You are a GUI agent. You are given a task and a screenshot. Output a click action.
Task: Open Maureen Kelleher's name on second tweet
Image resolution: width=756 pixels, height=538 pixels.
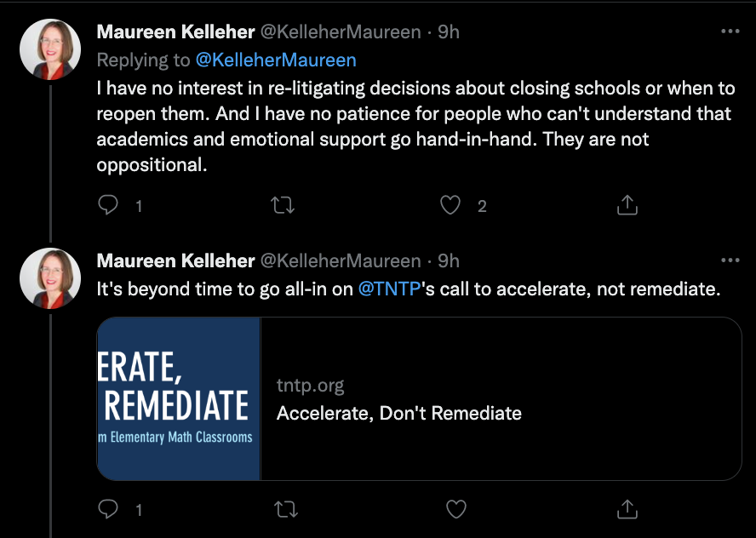tap(175, 260)
